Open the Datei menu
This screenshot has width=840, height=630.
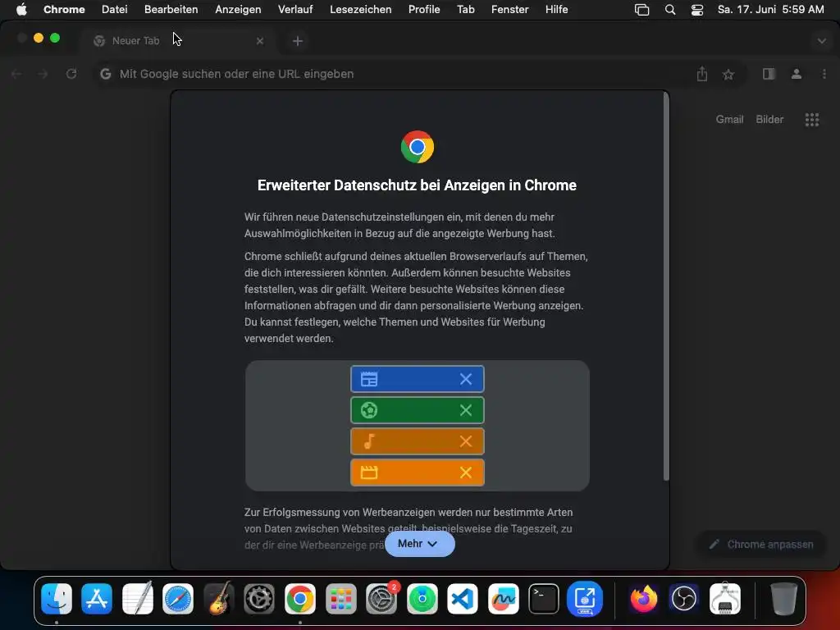point(114,9)
